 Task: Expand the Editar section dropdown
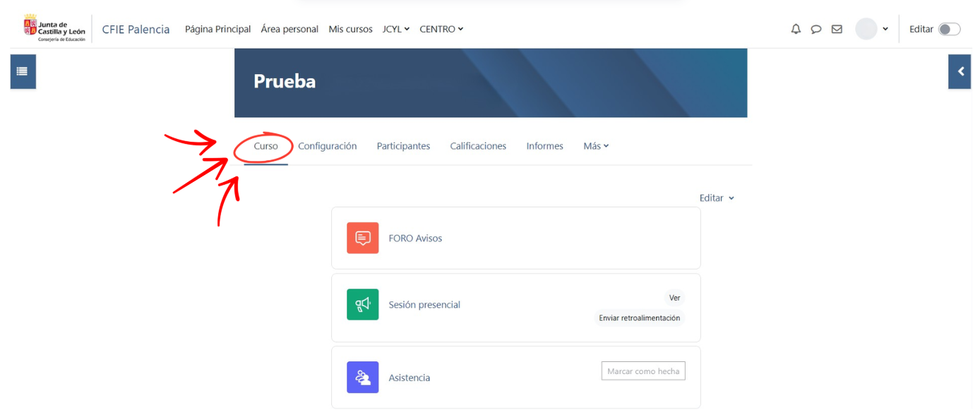coord(717,198)
